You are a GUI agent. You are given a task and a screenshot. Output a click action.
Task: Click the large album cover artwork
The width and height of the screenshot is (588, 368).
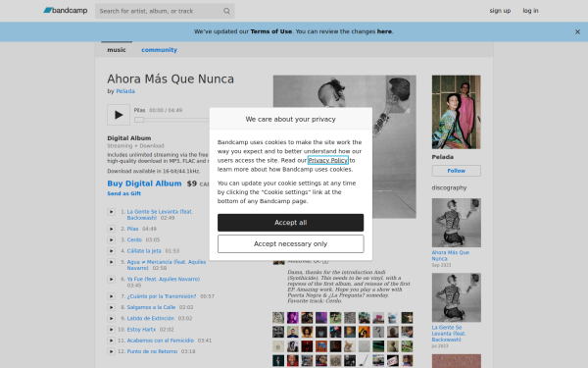click(x=344, y=146)
